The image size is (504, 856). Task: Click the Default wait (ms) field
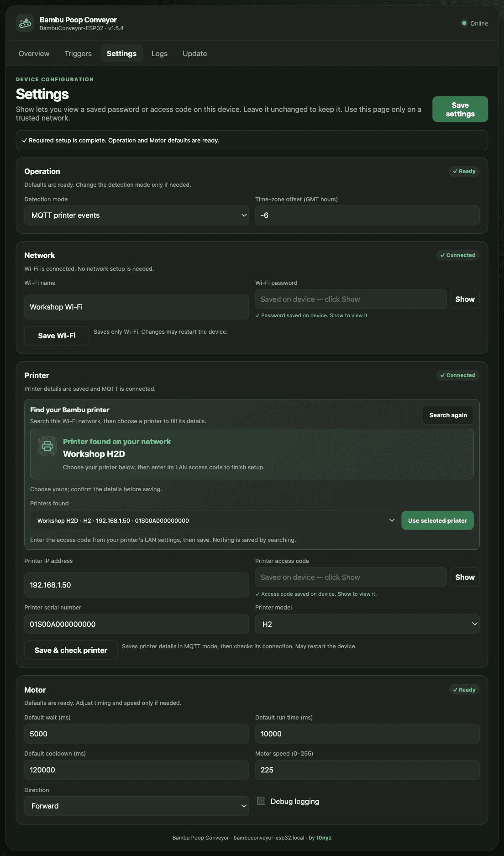(x=136, y=734)
